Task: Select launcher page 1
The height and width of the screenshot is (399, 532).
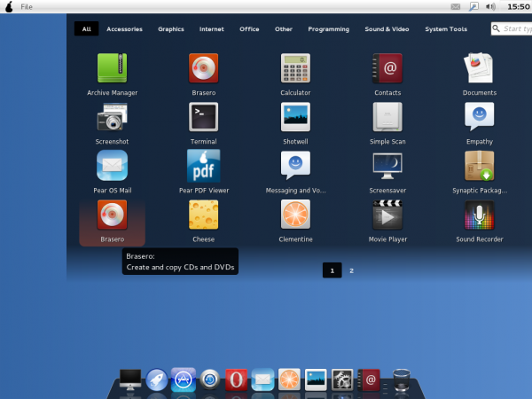Action: (x=332, y=270)
